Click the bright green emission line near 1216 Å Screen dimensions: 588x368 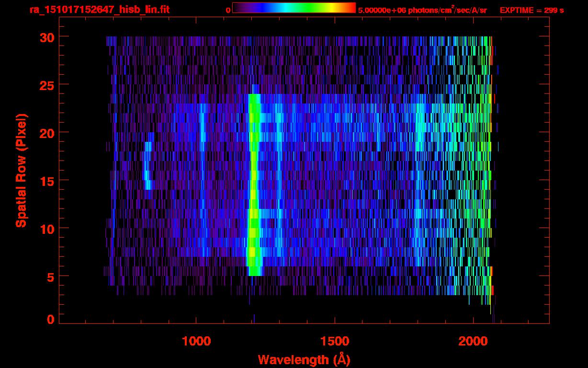point(254,184)
